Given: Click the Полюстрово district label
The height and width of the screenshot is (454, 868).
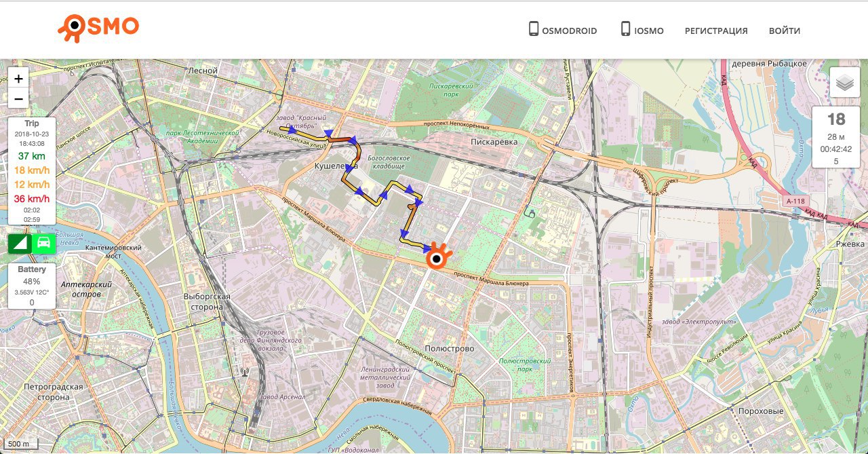Looking at the screenshot, I should point(448,348).
